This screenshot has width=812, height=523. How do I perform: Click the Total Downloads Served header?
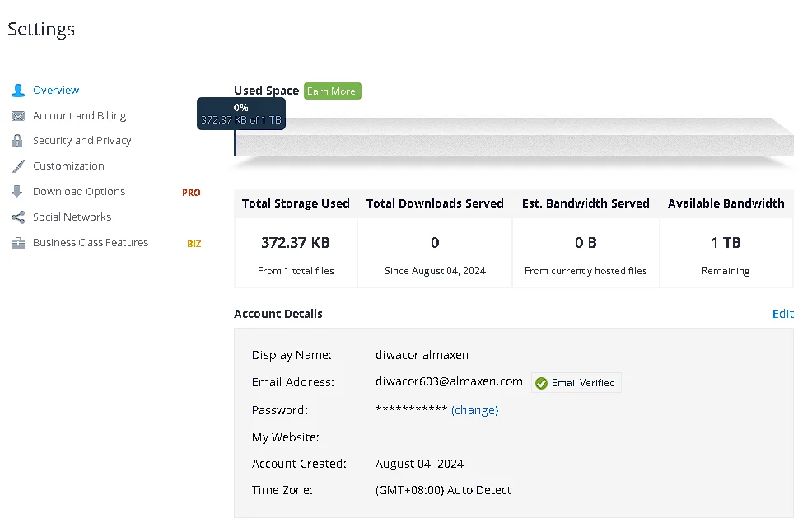click(x=435, y=203)
